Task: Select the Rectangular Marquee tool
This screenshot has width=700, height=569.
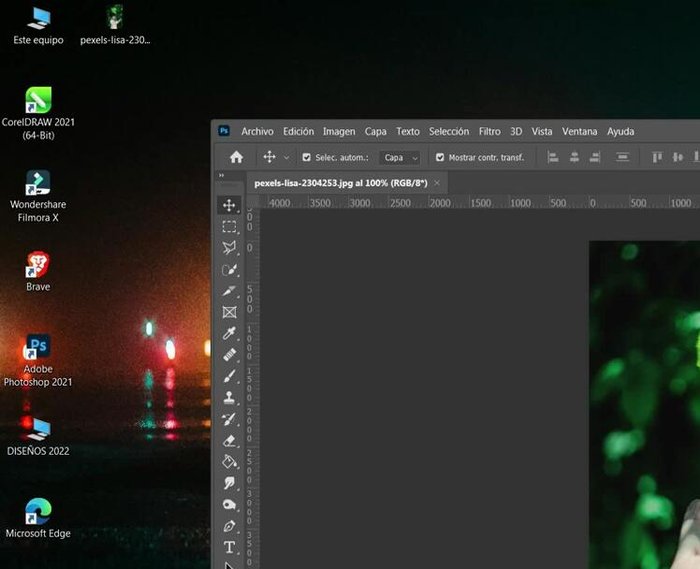Action: 229,227
